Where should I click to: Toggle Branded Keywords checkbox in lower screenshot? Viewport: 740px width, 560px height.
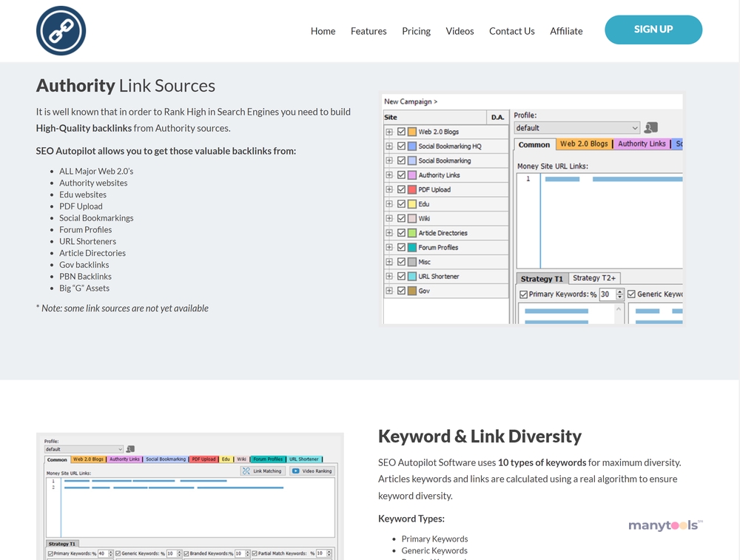click(x=186, y=553)
